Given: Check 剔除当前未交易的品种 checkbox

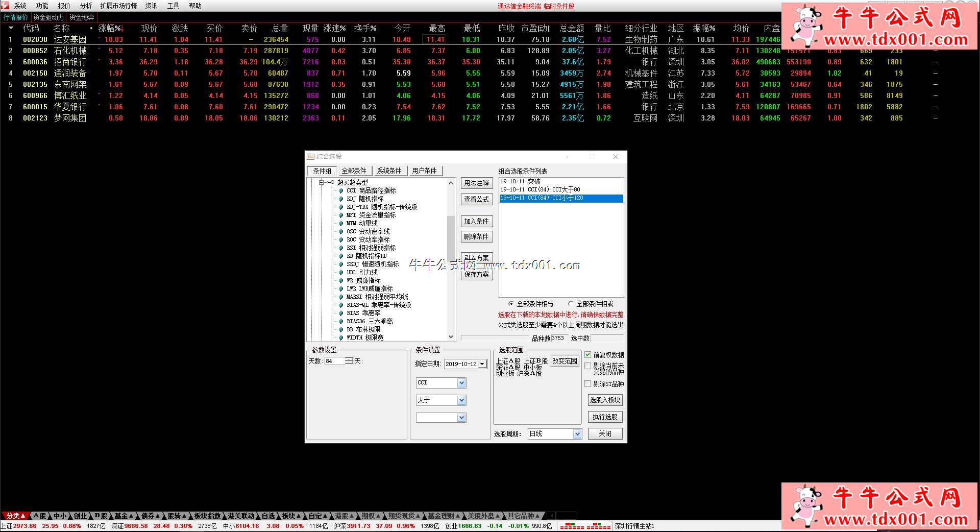Looking at the screenshot, I should (587, 366).
